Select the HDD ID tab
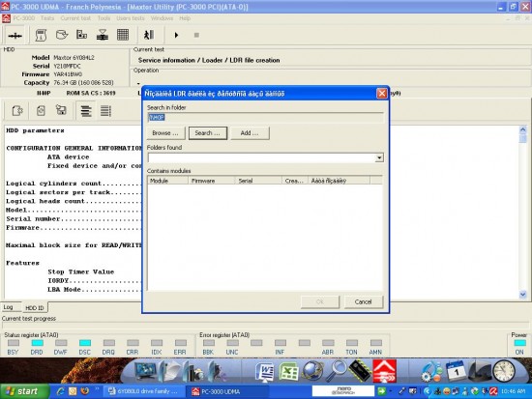Viewport: 532px width, 399px height. pos(35,308)
